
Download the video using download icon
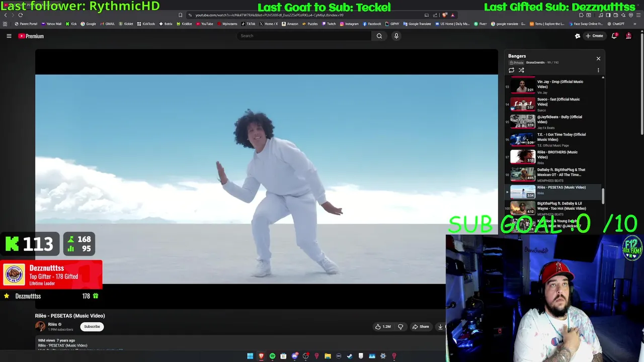pos(440,327)
